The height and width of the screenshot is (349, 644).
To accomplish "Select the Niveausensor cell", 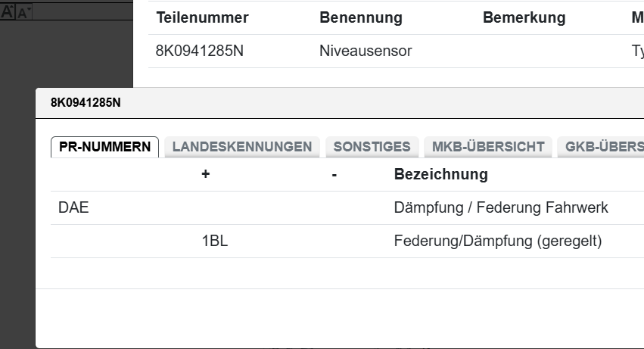I will [366, 51].
